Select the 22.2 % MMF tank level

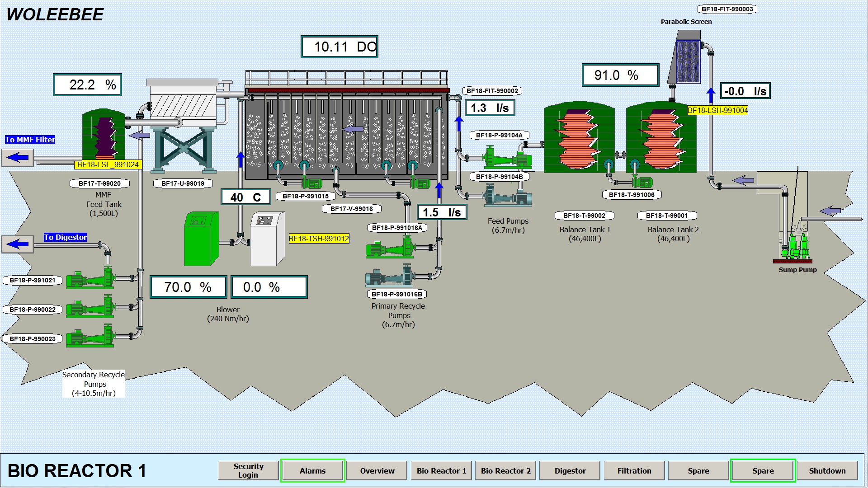coord(87,85)
